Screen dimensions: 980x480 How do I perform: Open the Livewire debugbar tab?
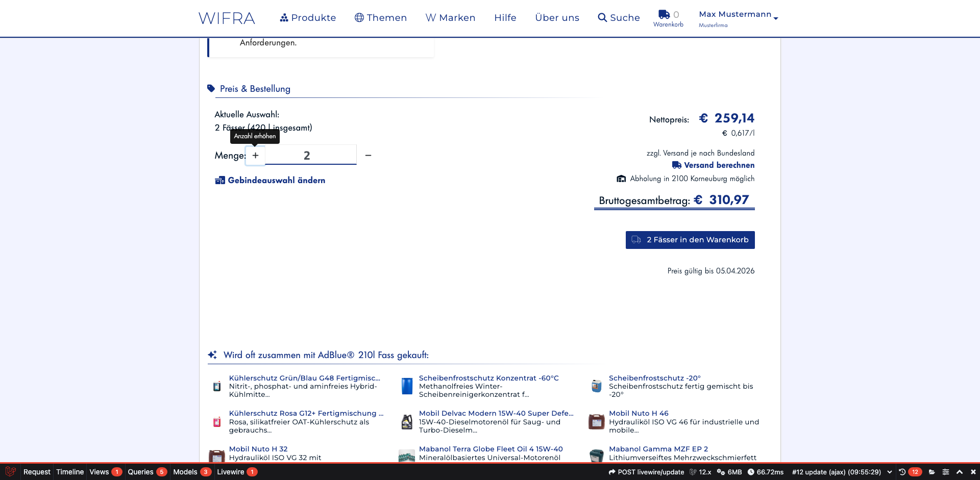coord(236,472)
